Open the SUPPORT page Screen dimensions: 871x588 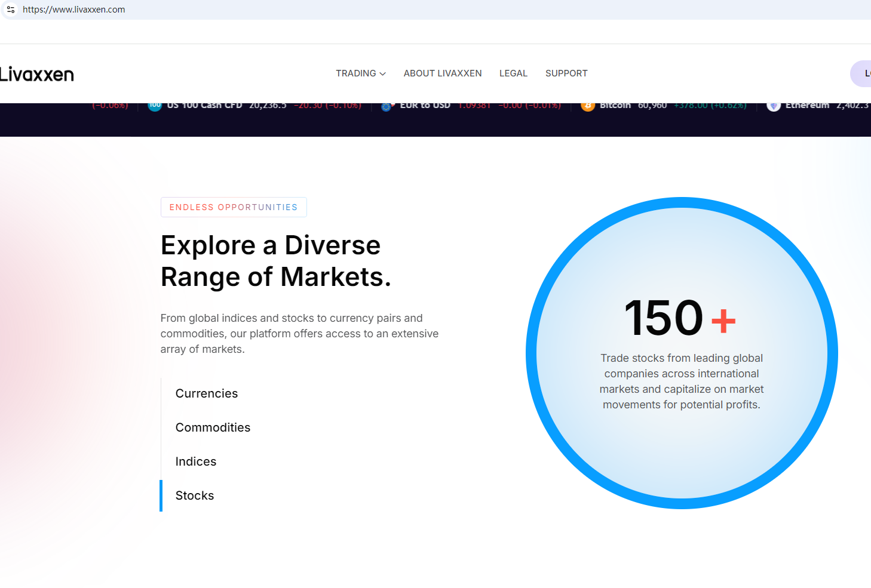tap(566, 73)
